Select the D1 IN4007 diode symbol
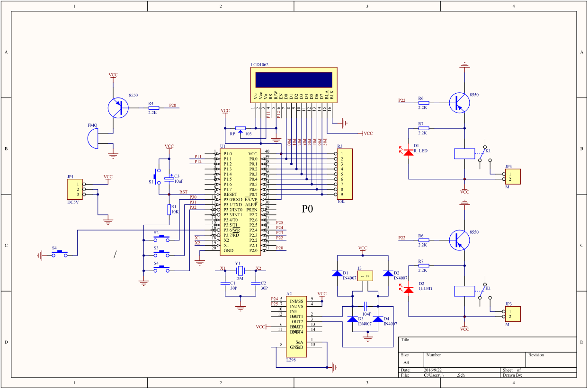Screen dimensions: 588x389 pyautogui.click(x=337, y=274)
